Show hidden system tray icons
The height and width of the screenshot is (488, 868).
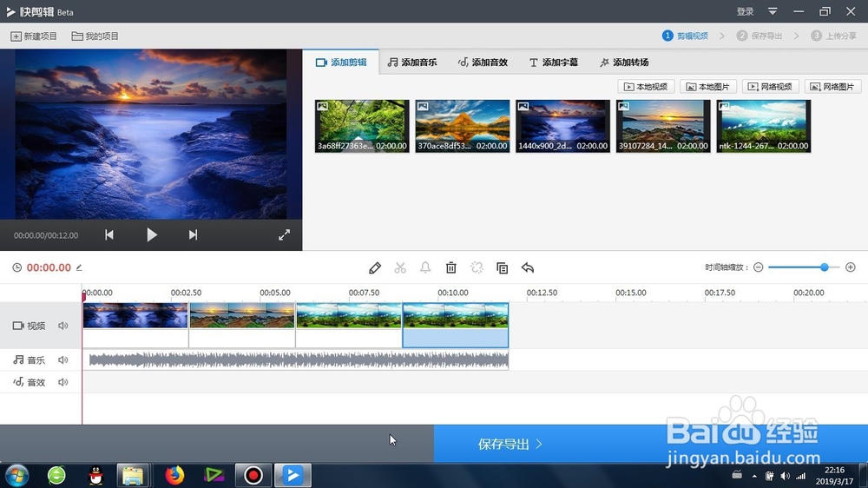pos(754,476)
